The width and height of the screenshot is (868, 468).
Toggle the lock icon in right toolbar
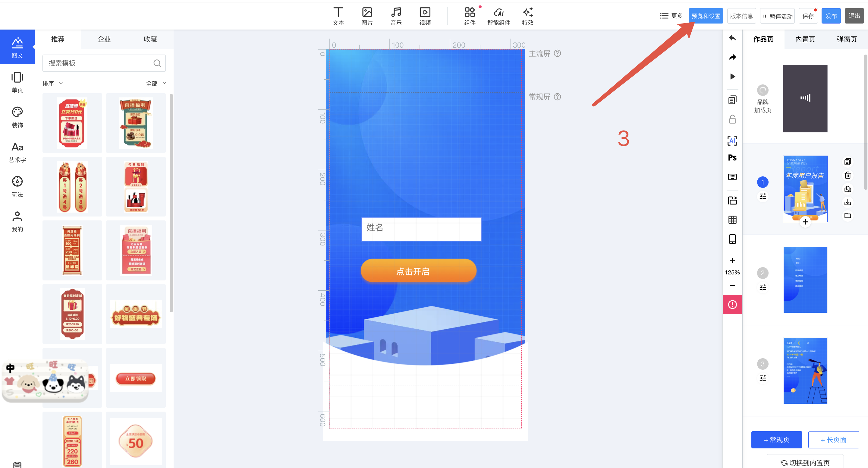(732, 119)
